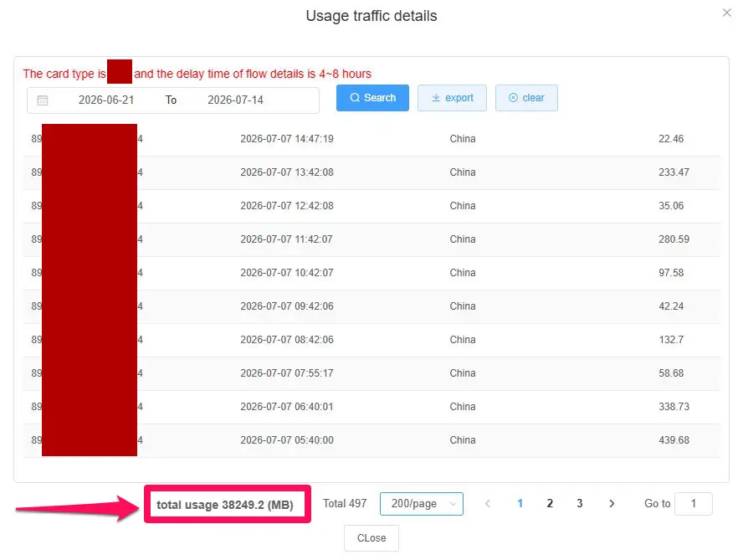The height and width of the screenshot is (560, 743).
Task: Click the calendar icon in date range field
Action: [43, 100]
